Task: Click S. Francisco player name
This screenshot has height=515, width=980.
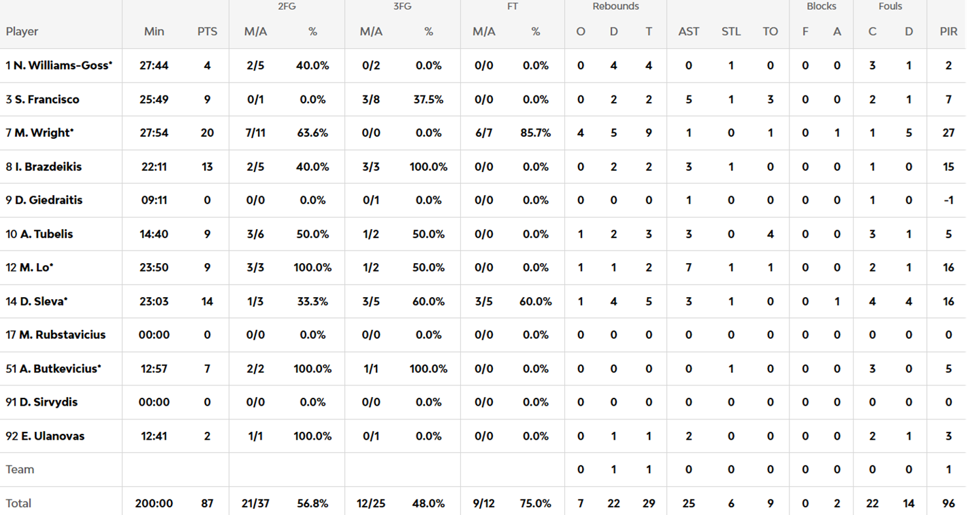Action: (x=46, y=99)
